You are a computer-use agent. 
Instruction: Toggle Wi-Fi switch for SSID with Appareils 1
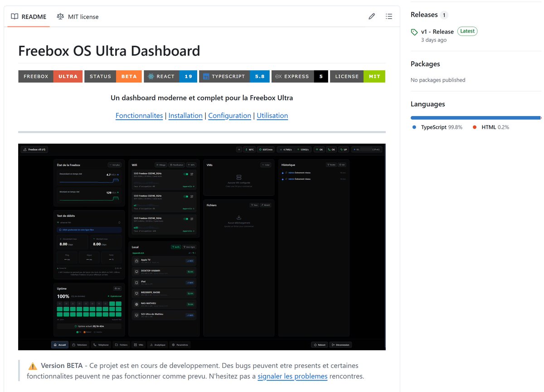tap(185, 196)
